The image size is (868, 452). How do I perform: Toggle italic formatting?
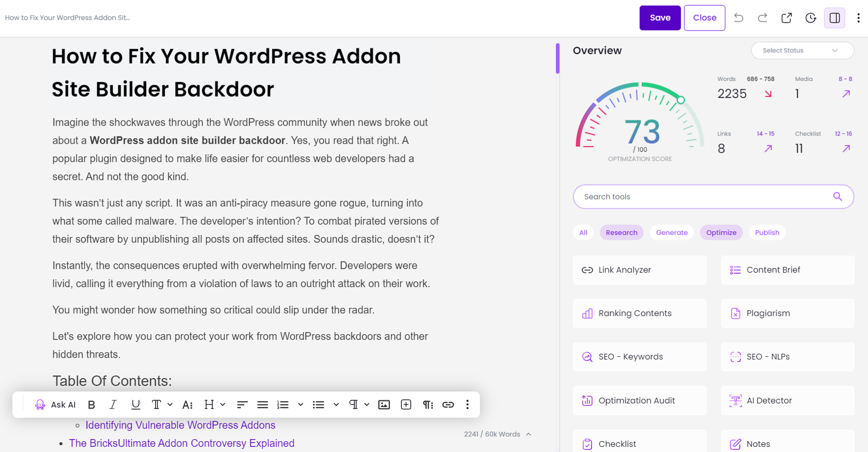click(x=113, y=404)
